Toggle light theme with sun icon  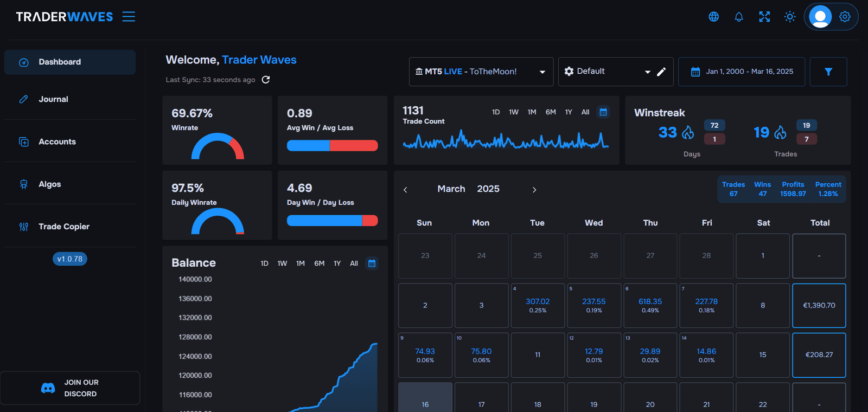[x=790, y=17]
